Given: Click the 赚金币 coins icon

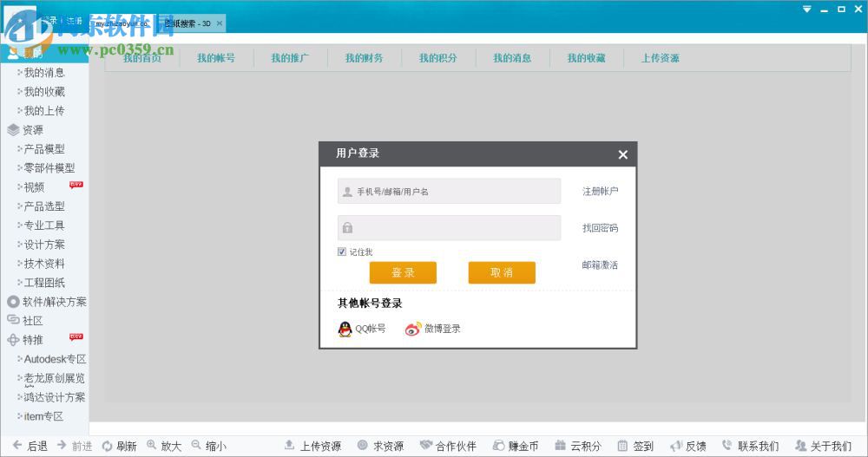Looking at the screenshot, I should [498, 446].
